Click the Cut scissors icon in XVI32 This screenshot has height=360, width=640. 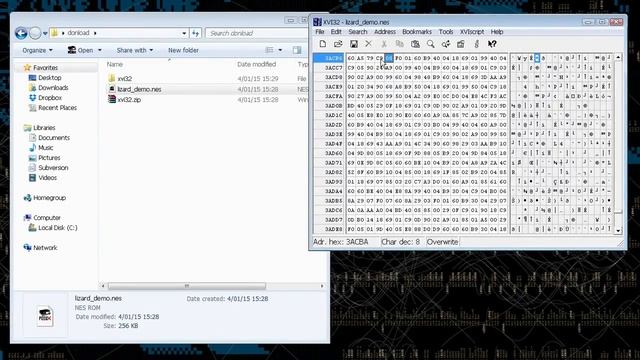click(x=384, y=44)
